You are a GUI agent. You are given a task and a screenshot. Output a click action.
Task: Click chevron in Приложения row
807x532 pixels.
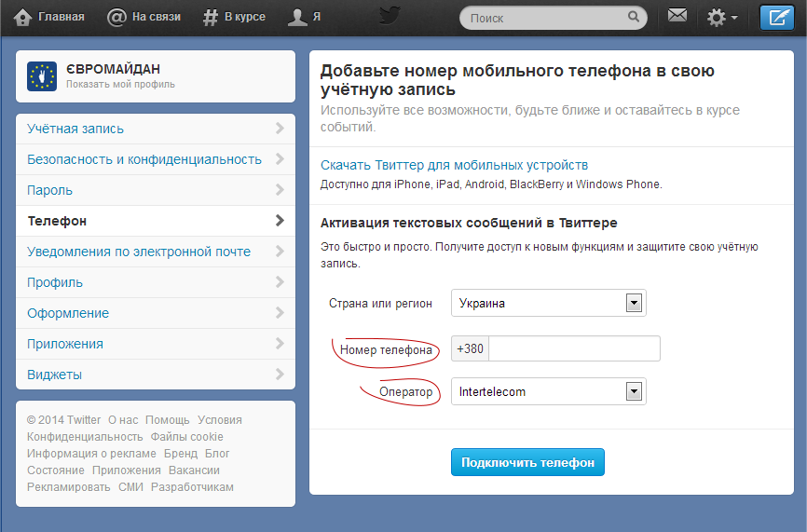(x=280, y=343)
